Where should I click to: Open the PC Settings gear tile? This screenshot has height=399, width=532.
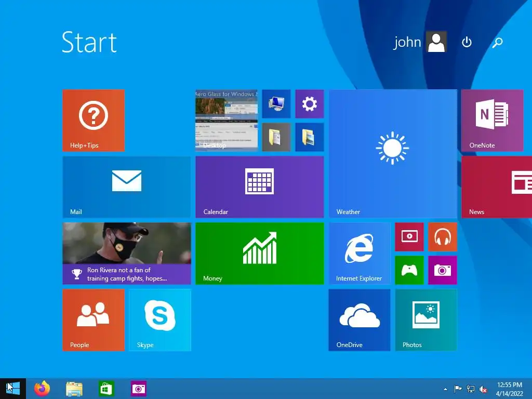pos(310,104)
